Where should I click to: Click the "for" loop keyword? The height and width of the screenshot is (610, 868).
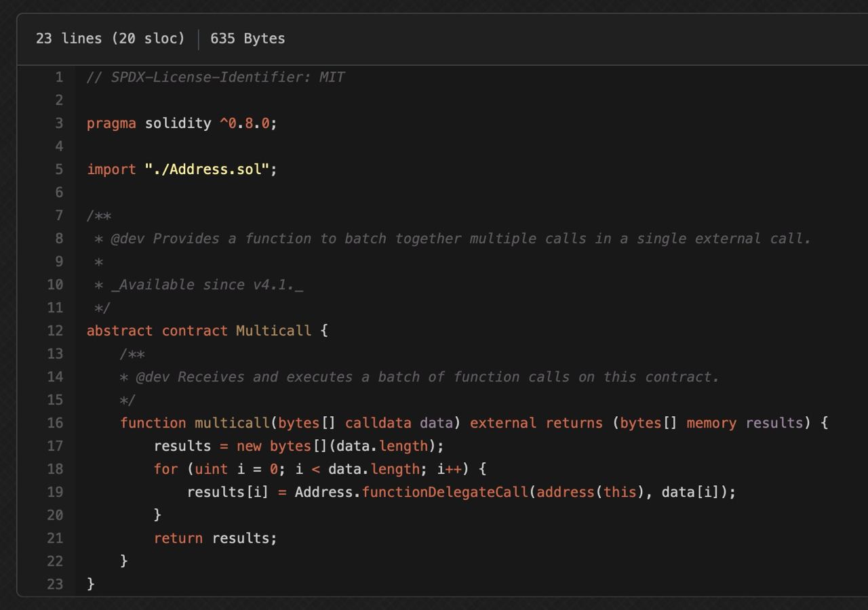[x=165, y=469]
